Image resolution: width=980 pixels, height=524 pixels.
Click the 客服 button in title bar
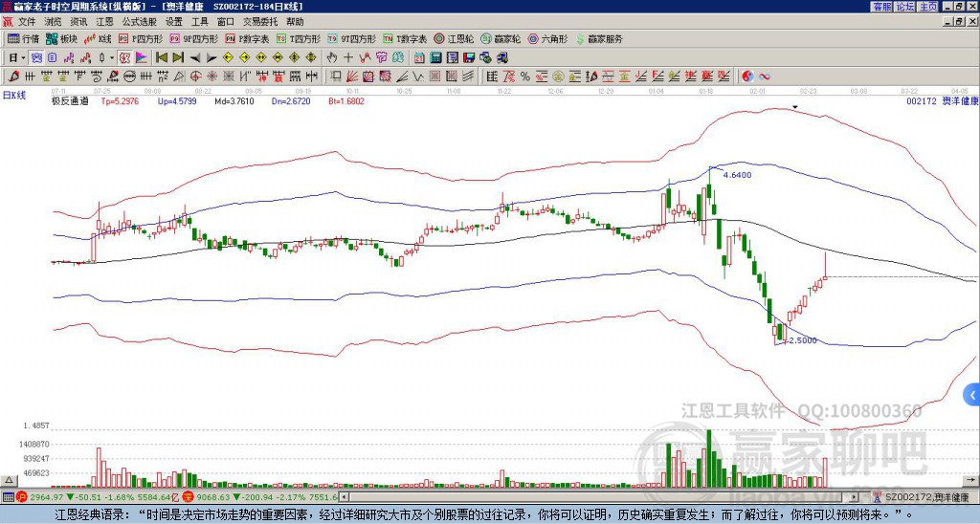[881, 7]
